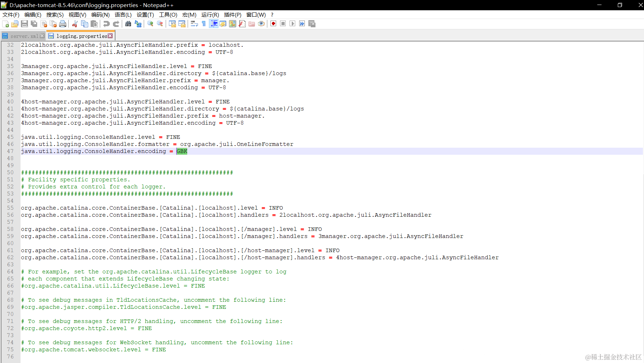The height and width of the screenshot is (363, 644).
Task: Click the ConsoleHandler.formatter line
Action: click(x=157, y=144)
